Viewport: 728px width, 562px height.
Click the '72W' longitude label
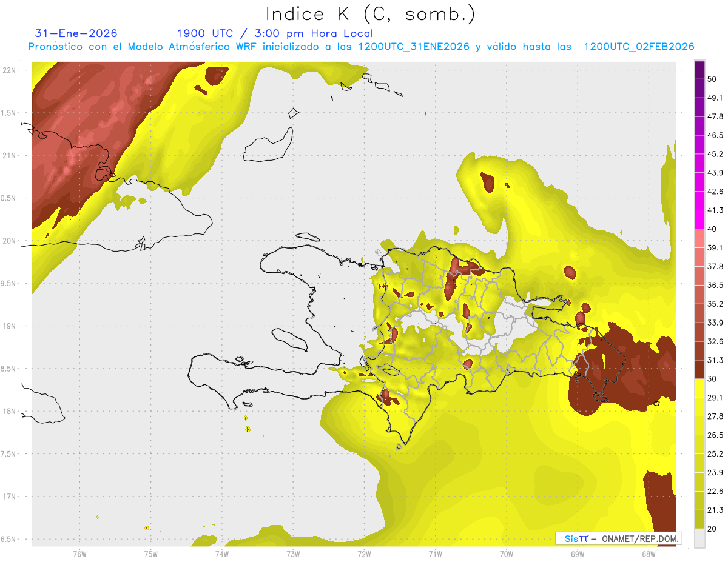[x=364, y=554]
